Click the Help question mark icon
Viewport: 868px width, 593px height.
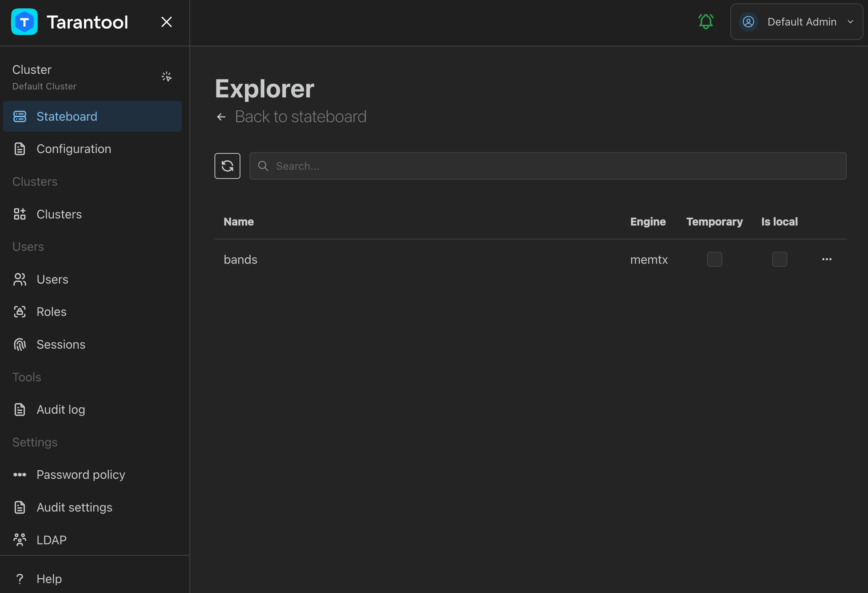pos(20,579)
